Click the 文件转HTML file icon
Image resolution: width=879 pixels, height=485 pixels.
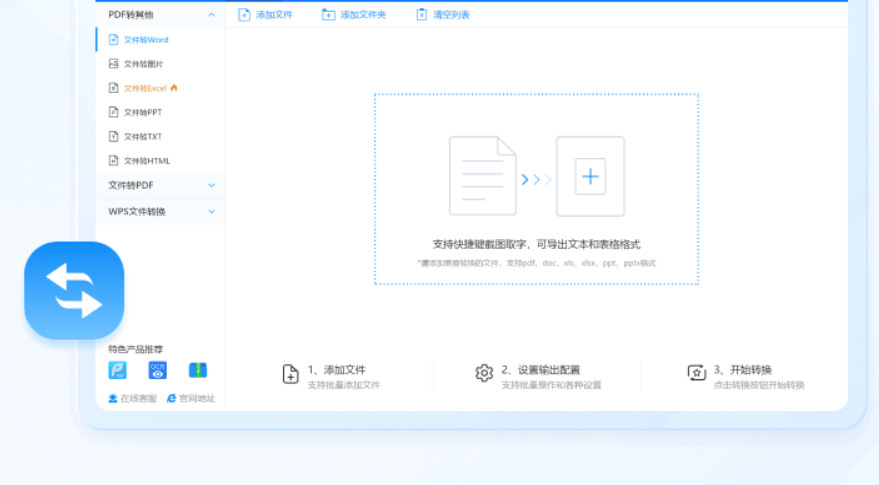[x=114, y=160]
